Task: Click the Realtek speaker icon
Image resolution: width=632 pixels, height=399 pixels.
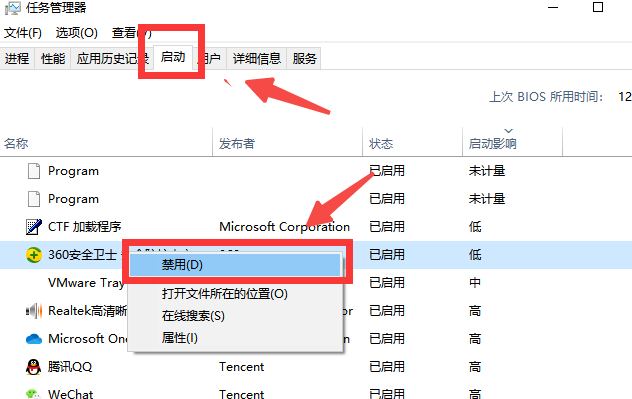Action: 34,311
